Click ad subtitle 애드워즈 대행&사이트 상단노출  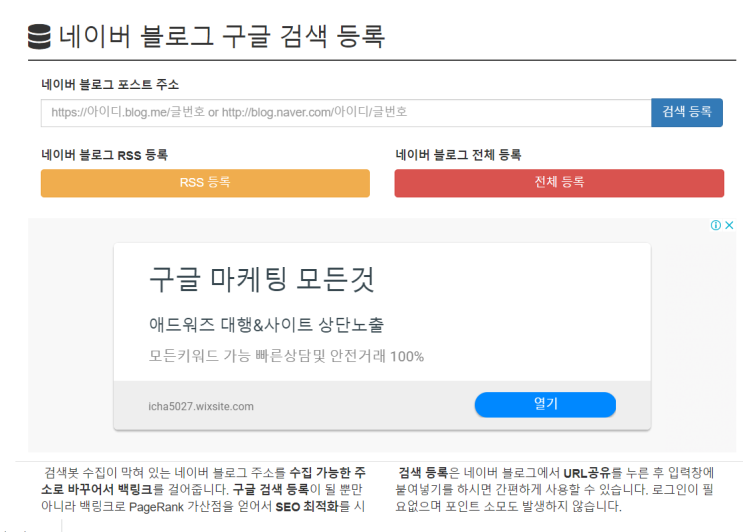pos(266,325)
